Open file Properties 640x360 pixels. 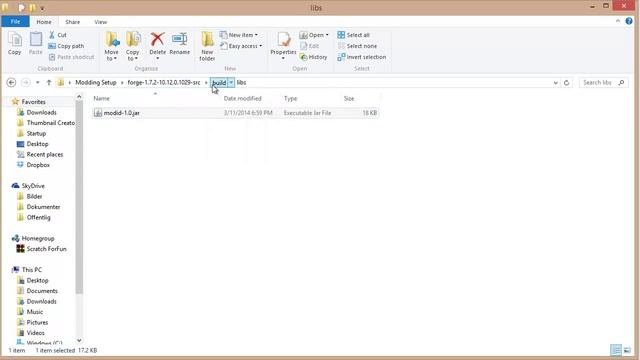click(283, 45)
